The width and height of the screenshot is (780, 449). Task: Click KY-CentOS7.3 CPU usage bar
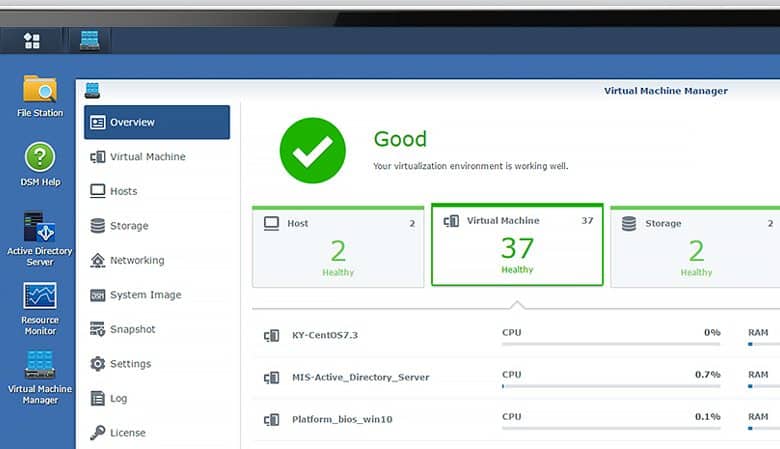click(x=611, y=344)
